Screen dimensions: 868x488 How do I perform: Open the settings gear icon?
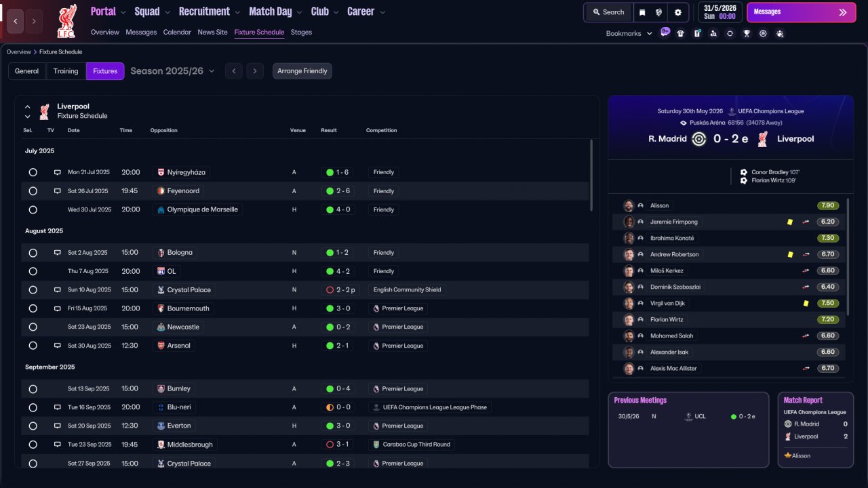[x=677, y=12]
